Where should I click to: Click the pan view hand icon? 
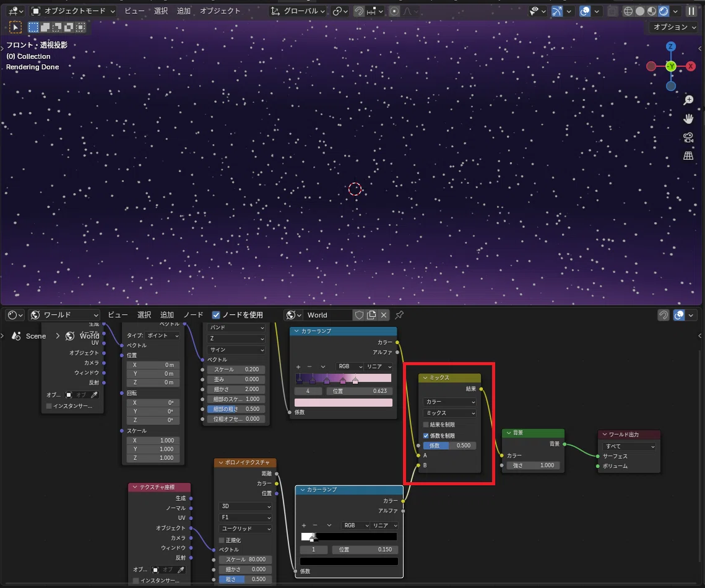pos(688,119)
